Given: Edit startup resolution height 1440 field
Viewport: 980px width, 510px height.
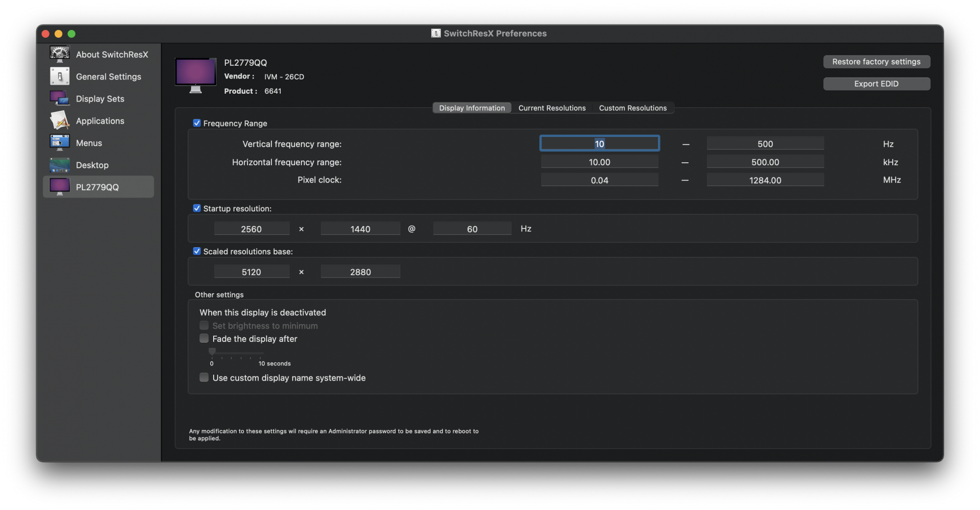Looking at the screenshot, I should click(x=361, y=229).
